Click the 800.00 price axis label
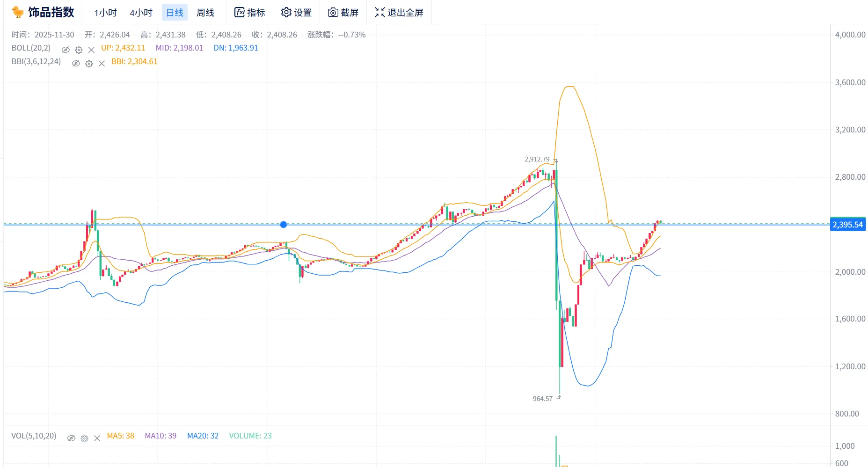 tap(847, 414)
